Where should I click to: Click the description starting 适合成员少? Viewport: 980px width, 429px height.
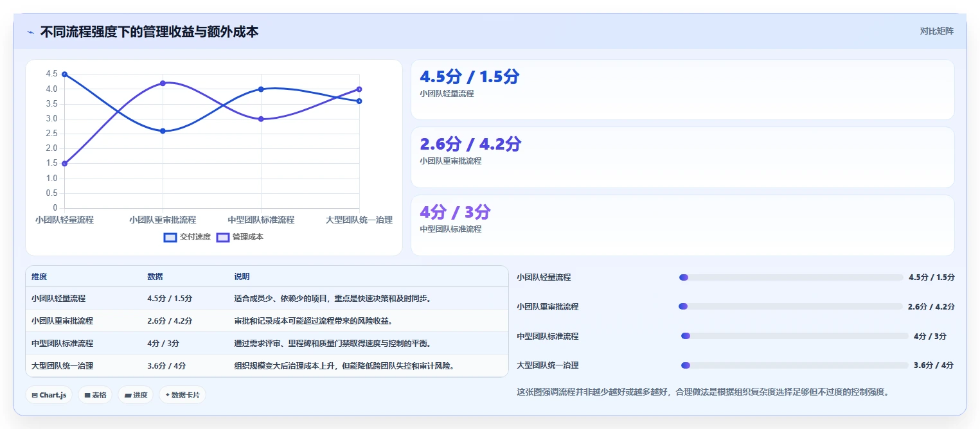333,299
